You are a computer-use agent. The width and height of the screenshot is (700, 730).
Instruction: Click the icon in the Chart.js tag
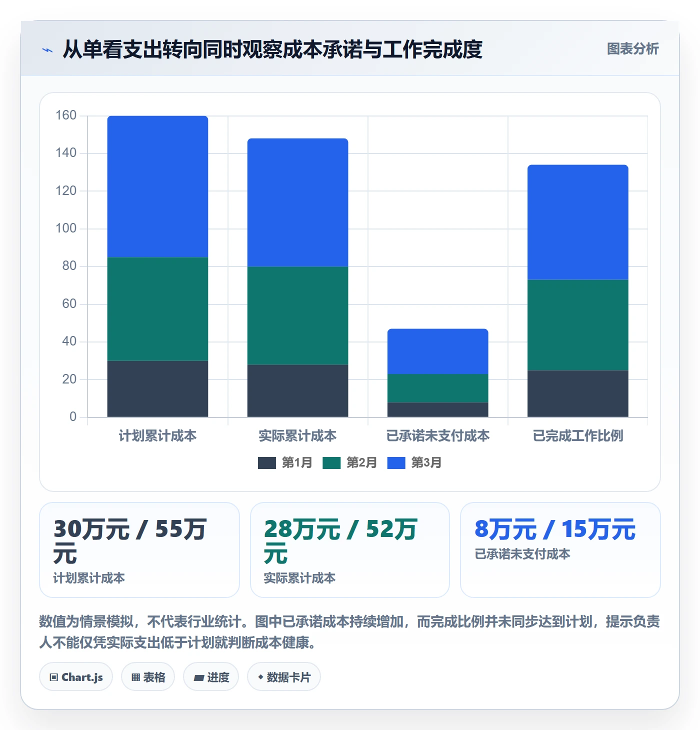tap(54, 677)
